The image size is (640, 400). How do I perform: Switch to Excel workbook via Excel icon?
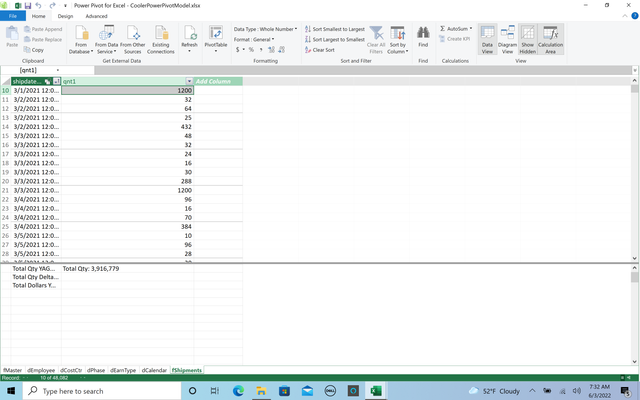18,6
